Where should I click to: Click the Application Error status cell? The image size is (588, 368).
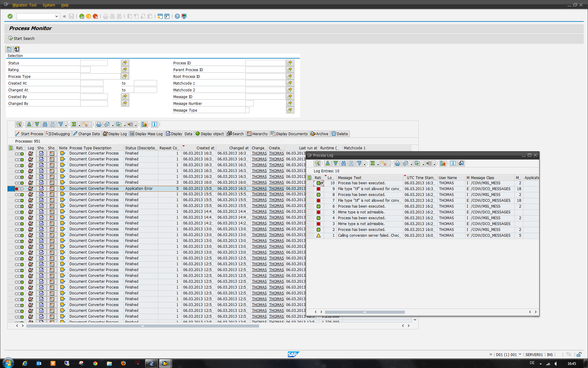pyautogui.click(x=141, y=189)
